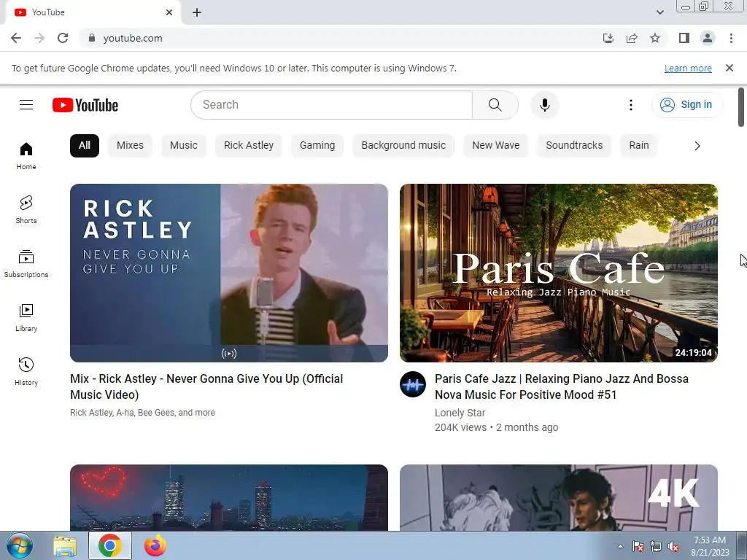The image size is (747, 560).
Task: Go back with the browser back arrow
Action: [x=16, y=38]
